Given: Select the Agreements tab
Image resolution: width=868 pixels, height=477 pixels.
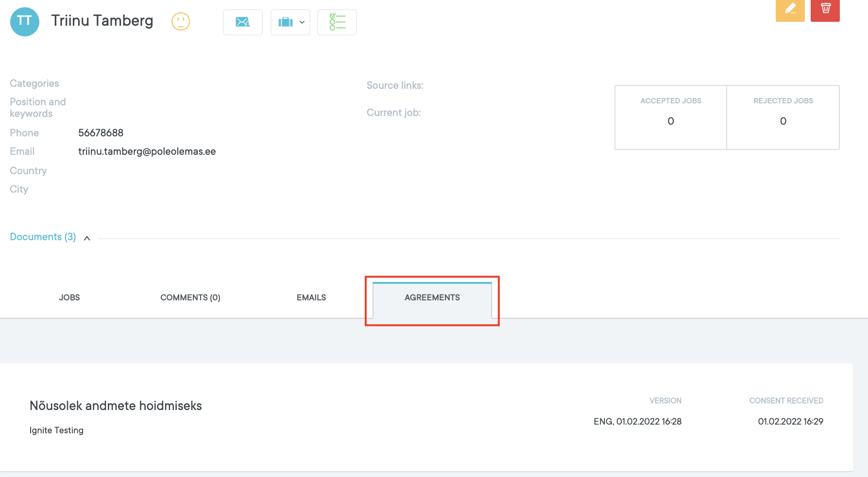Looking at the screenshot, I should [x=432, y=297].
